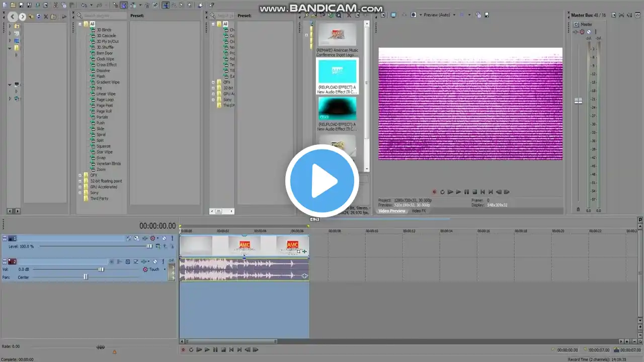644x362 pixels.
Task: Click the audio track Vol slider handle
Action: point(101,269)
